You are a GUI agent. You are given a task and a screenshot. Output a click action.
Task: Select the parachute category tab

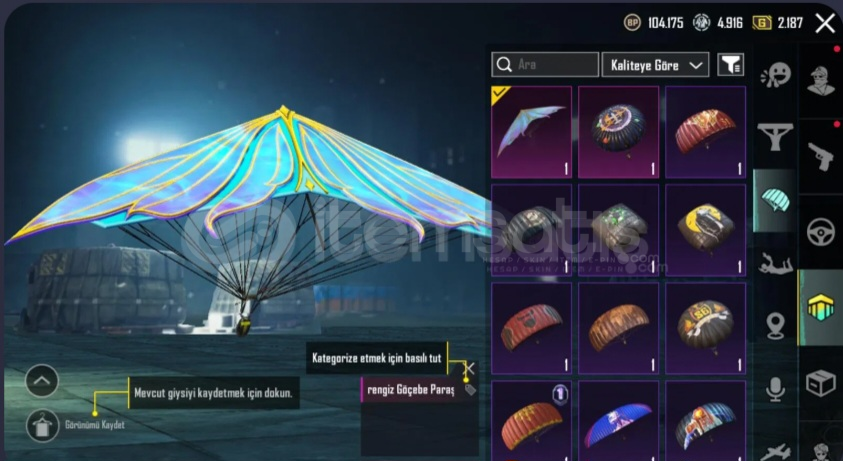tap(775, 200)
